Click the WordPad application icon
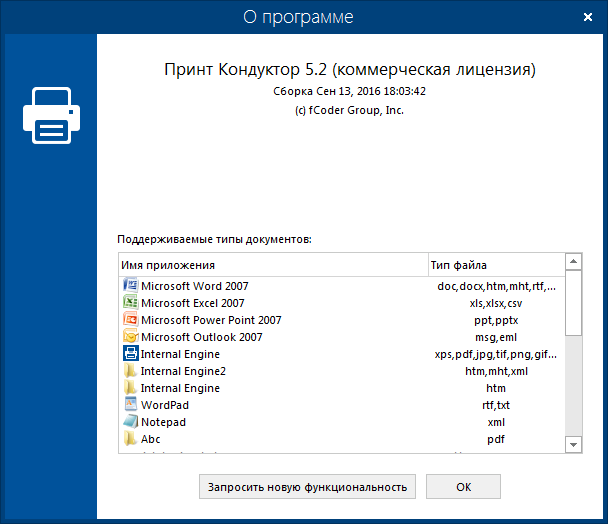The width and height of the screenshot is (608, 524). 129,405
